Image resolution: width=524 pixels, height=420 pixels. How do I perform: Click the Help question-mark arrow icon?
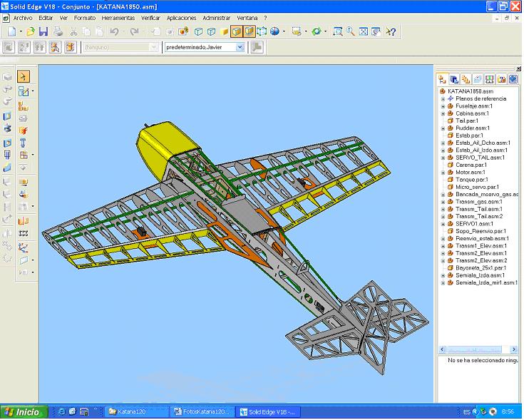point(390,32)
